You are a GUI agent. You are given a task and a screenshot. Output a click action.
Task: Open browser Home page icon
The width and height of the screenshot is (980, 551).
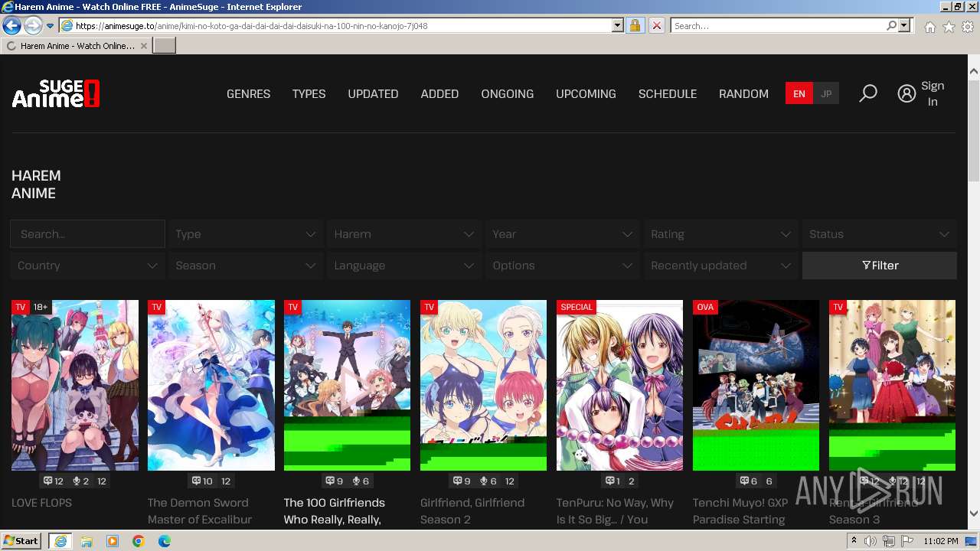tap(929, 26)
